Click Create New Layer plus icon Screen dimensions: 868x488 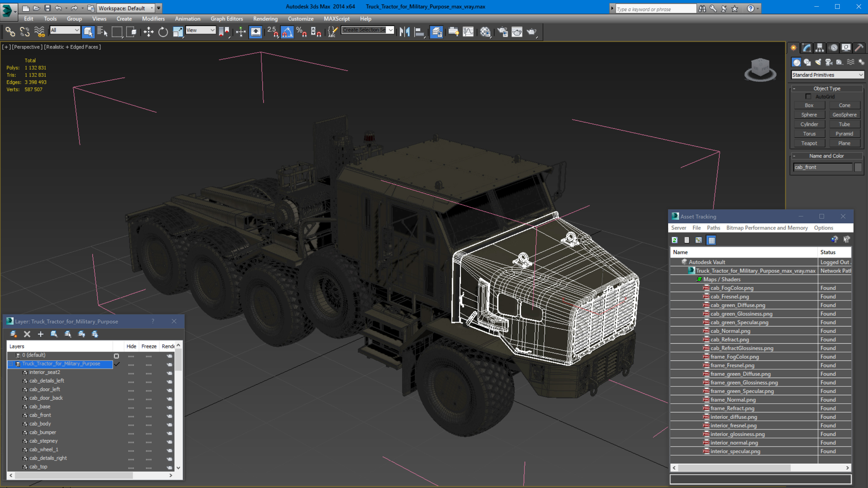point(40,334)
